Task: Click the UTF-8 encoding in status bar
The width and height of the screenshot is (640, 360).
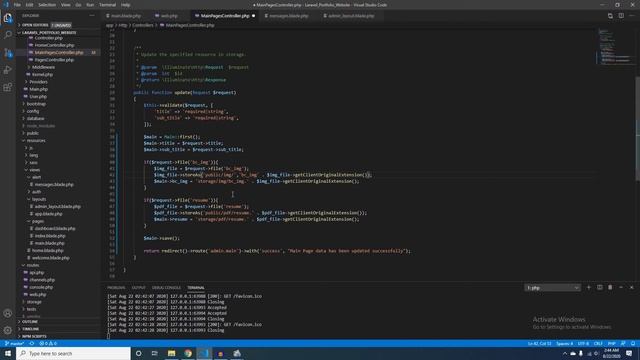Action: (583, 344)
